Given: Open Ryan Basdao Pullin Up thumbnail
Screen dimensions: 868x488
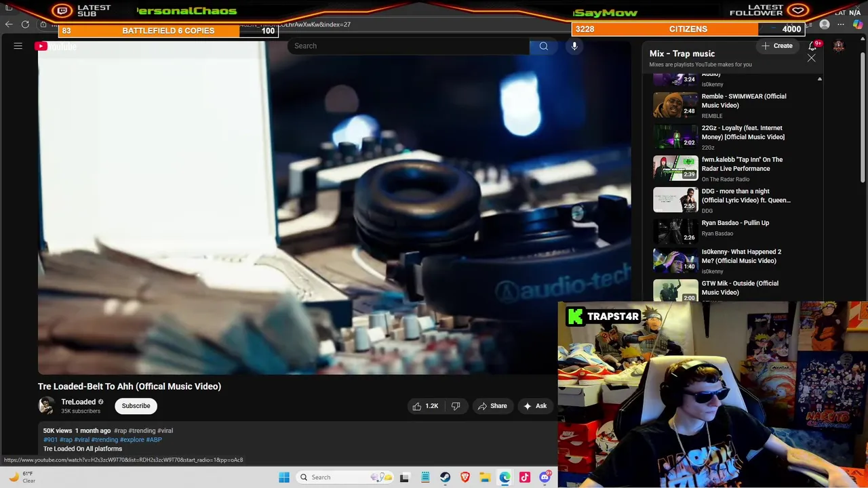Looking at the screenshot, I should (675, 232).
